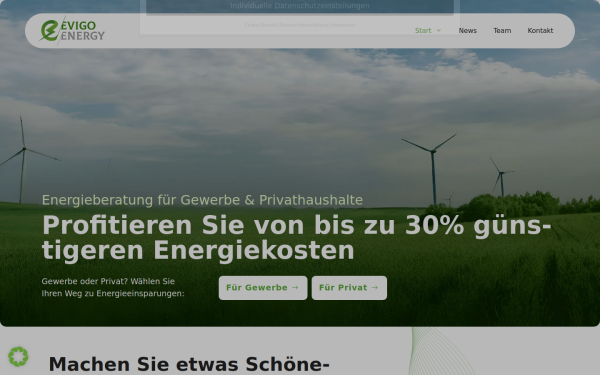Select text 'Gewerbe oder Privat? Wählen Sie'
Viewport: 600px width, 375px height.
click(x=108, y=281)
